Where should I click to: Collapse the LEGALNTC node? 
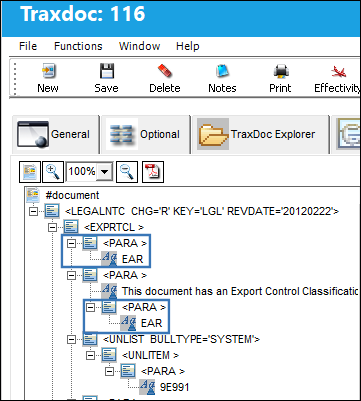click(33, 211)
